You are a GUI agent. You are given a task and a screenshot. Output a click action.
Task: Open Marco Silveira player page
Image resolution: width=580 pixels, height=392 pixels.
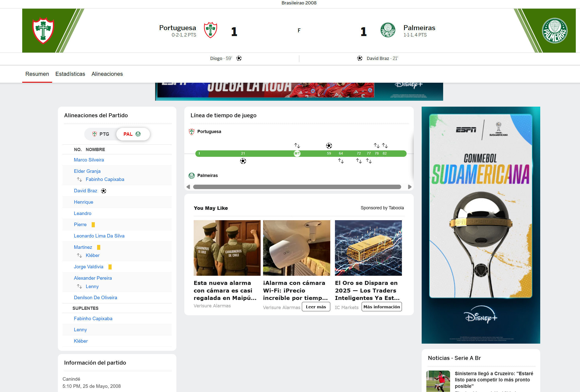(89, 160)
